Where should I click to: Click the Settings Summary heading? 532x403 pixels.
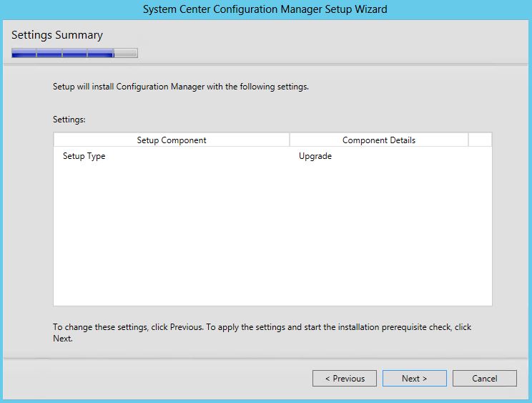(57, 35)
